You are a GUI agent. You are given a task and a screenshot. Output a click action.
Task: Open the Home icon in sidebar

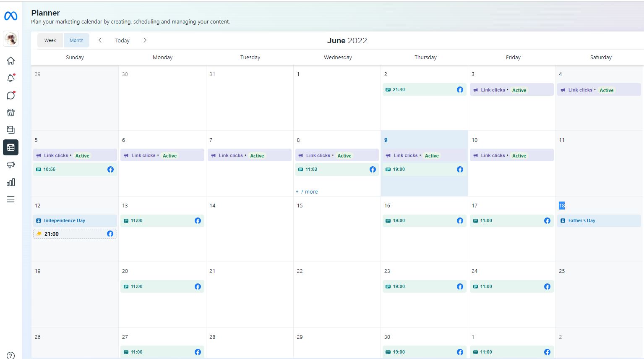point(11,61)
